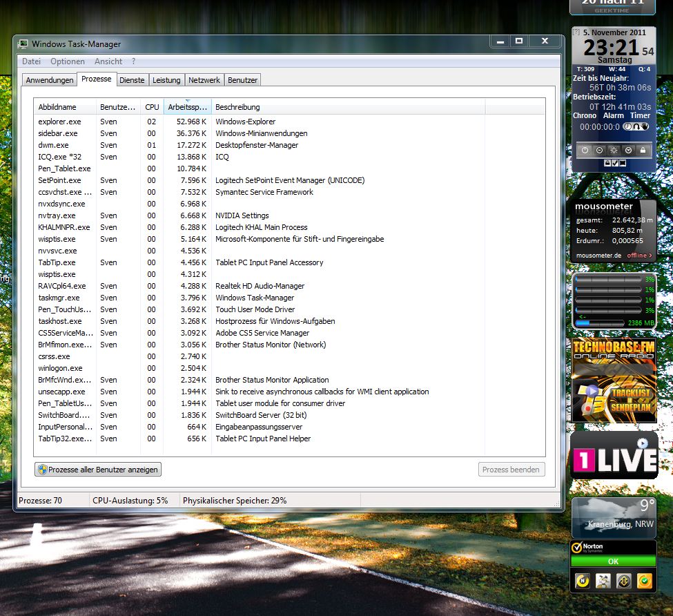Switch to the Anwendungen tab

point(50,80)
